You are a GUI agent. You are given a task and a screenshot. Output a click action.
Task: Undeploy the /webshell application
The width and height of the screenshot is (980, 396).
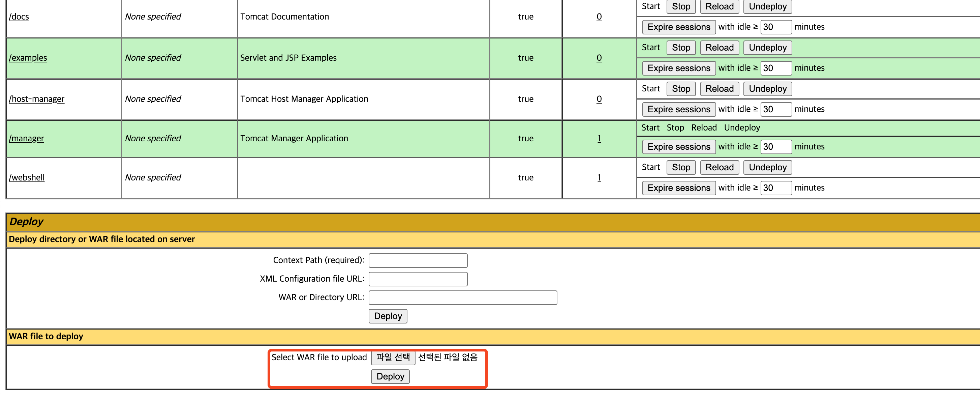pyautogui.click(x=767, y=167)
